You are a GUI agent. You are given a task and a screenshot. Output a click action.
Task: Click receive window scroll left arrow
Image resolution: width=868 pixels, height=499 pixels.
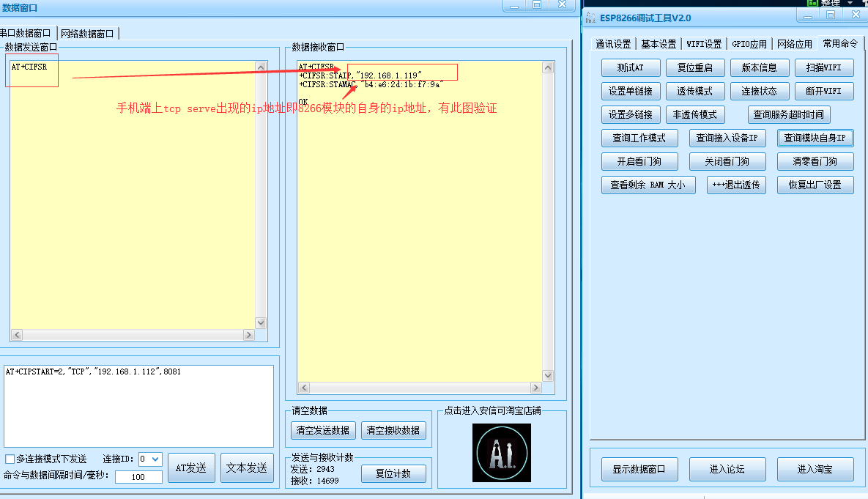[304, 388]
